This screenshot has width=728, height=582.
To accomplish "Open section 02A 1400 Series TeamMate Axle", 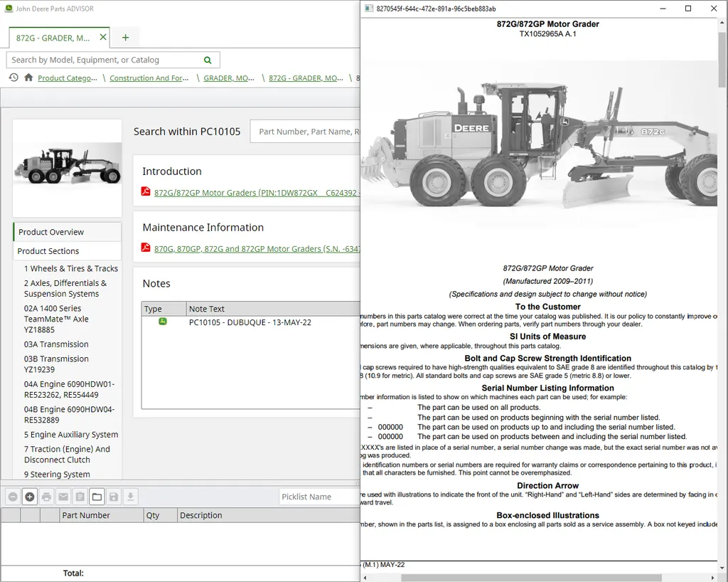I will tap(56, 319).
